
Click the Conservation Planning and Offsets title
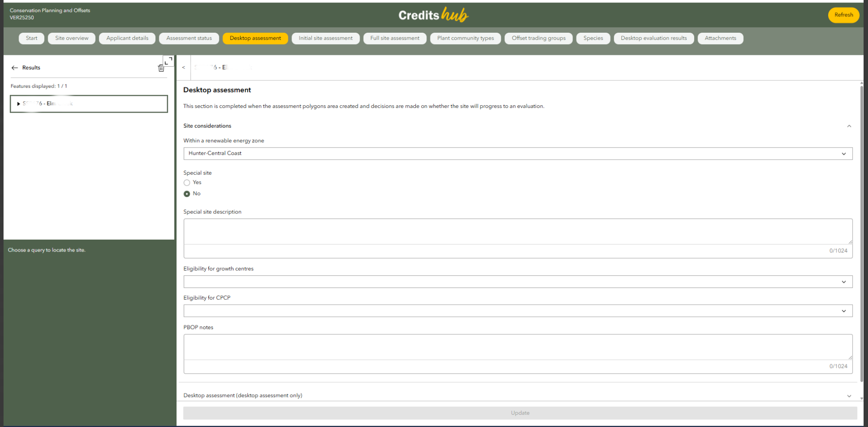coord(50,10)
